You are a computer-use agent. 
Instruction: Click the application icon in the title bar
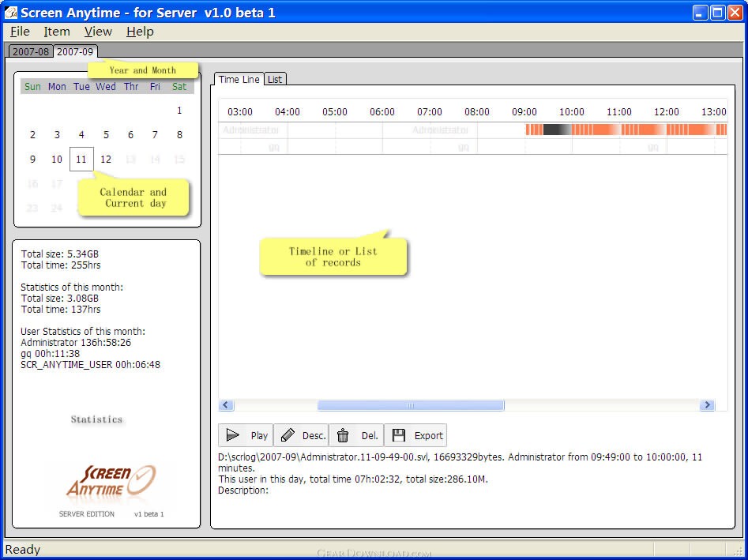[x=11, y=12]
